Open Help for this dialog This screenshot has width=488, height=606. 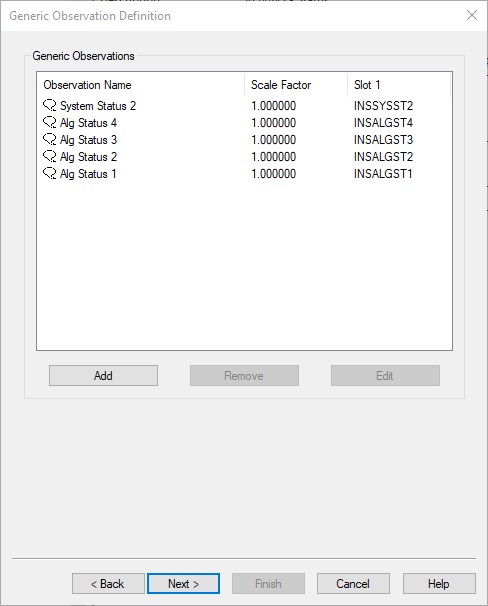pos(439,584)
